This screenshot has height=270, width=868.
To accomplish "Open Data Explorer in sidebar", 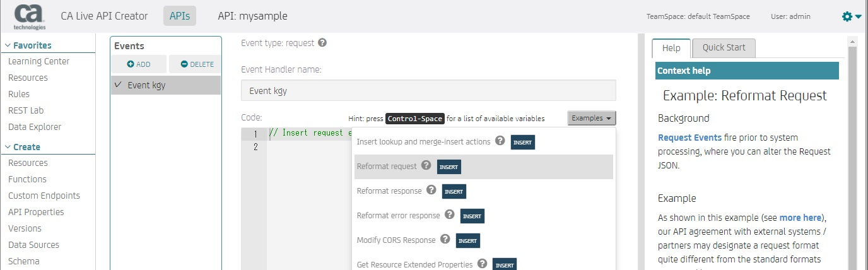I will (x=35, y=127).
